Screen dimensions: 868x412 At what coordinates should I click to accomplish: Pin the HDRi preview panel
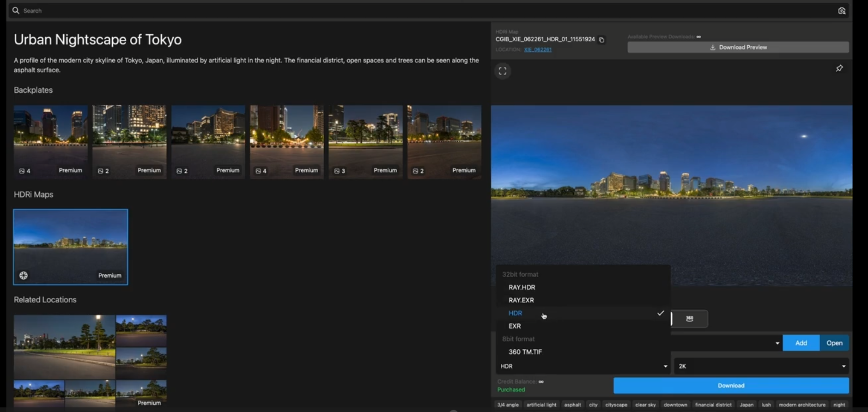839,68
